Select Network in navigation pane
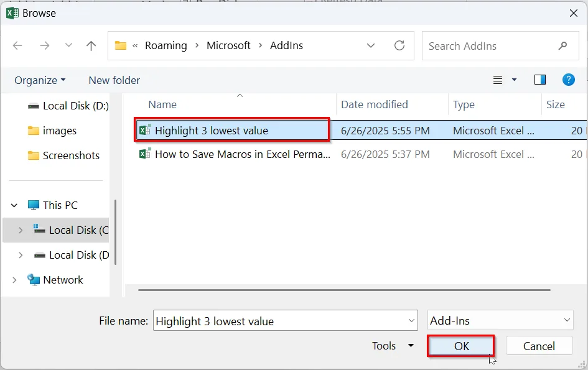Image resolution: width=588 pixels, height=370 pixels. 55,280
